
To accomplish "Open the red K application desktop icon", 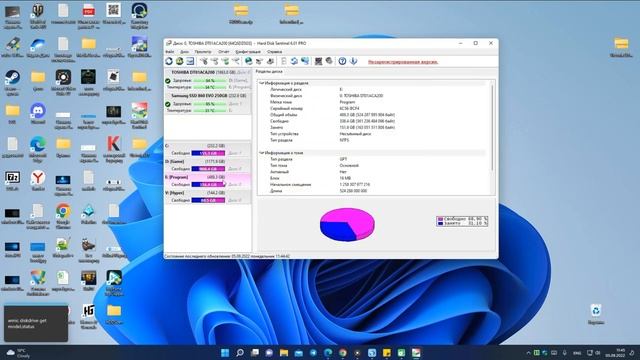I will 114,150.
